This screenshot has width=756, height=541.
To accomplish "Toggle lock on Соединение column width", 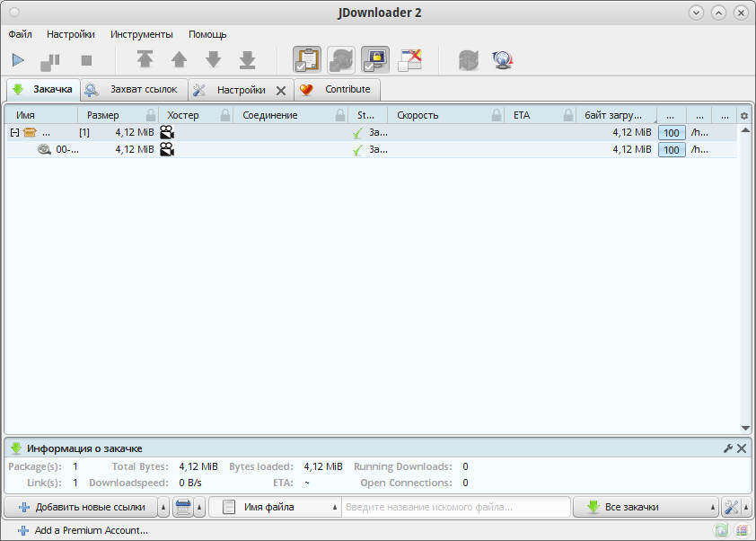I will [340, 115].
